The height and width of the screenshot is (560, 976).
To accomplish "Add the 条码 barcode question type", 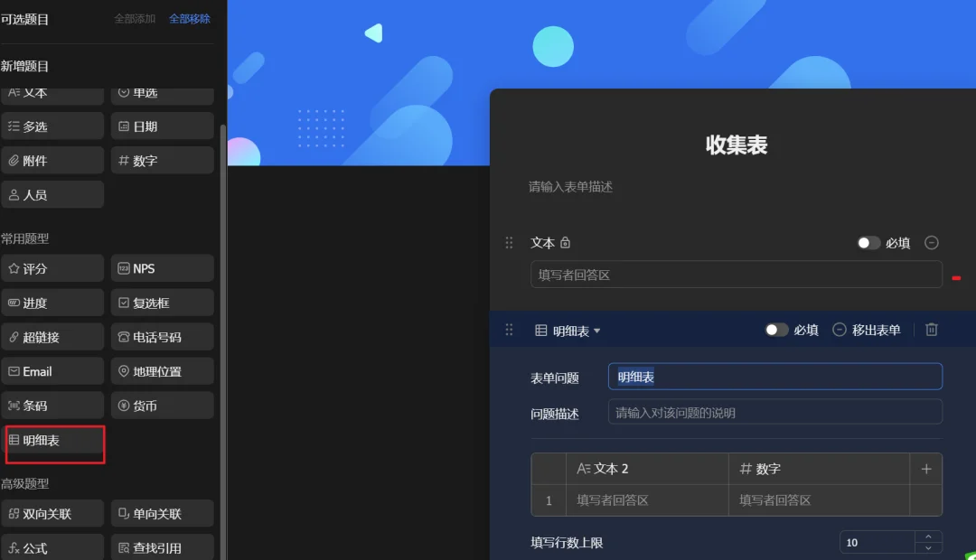I will 52,406.
